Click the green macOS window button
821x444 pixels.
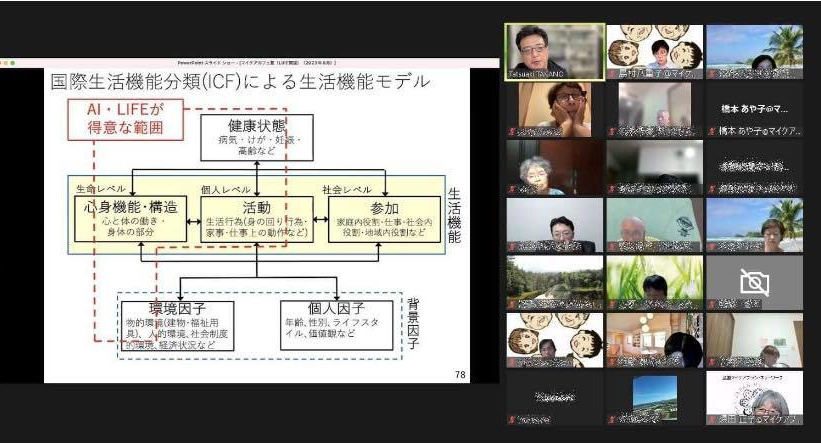click(13, 63)
